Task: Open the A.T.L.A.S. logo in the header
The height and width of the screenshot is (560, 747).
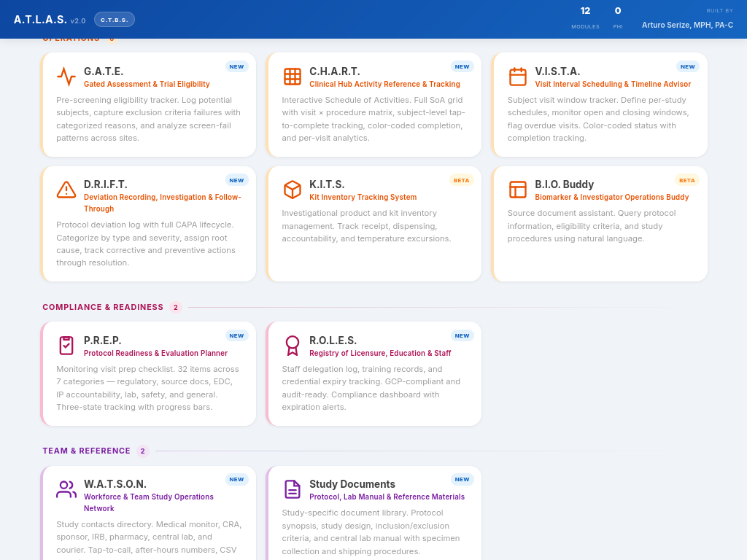Action: pyautogui.click(x=49, y=19)
